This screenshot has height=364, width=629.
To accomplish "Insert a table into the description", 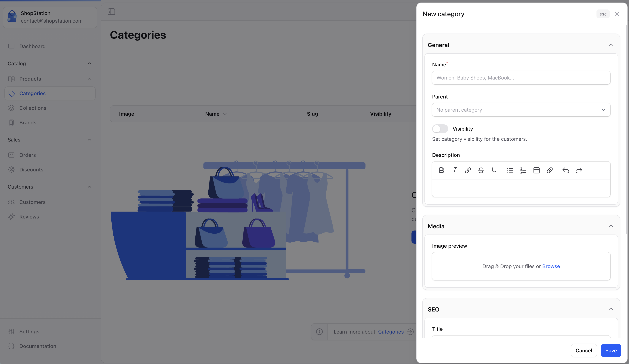I will coord(537,170).
